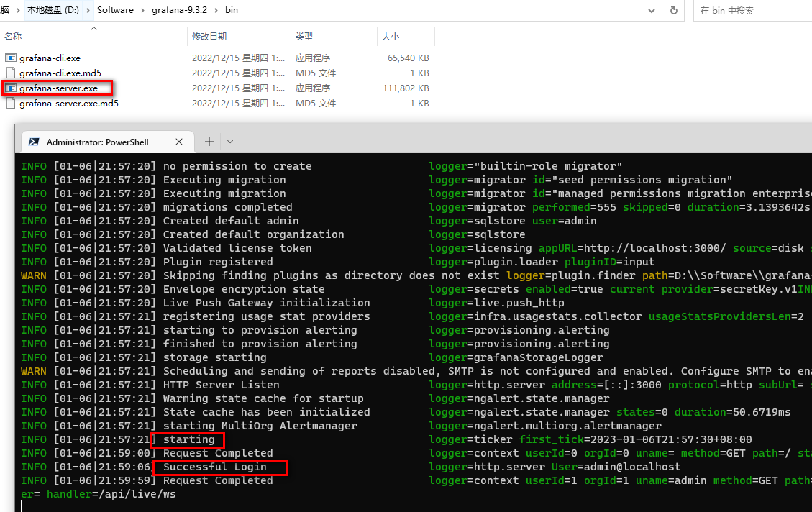
Task: Click the first_tick timestamp log value
Action: click(x=635, y=439)
